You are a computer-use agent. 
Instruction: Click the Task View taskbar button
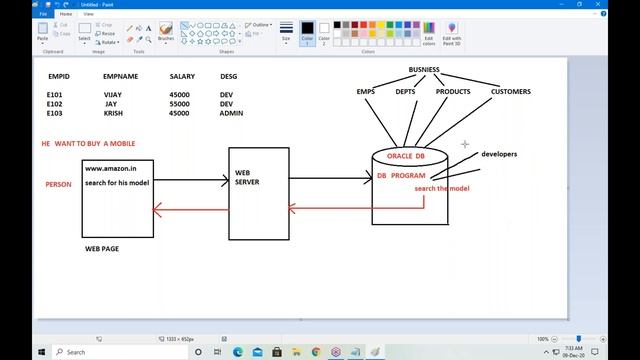click(x=218, y=352)
